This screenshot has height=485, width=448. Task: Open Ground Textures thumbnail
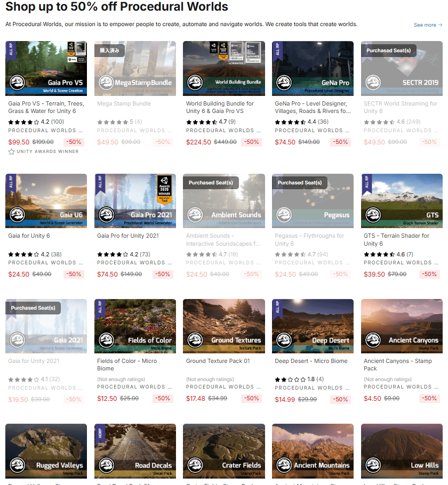tap(224, 326)
